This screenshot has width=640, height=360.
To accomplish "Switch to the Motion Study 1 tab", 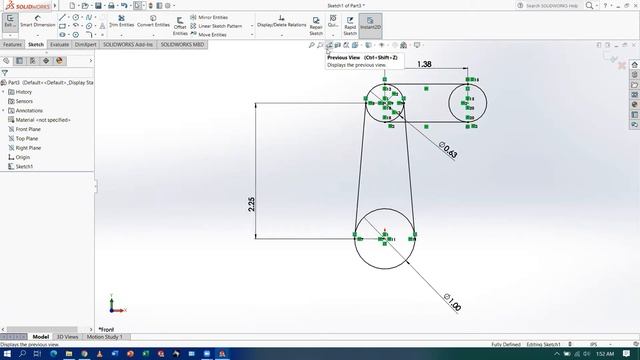I will coord(104,337).
